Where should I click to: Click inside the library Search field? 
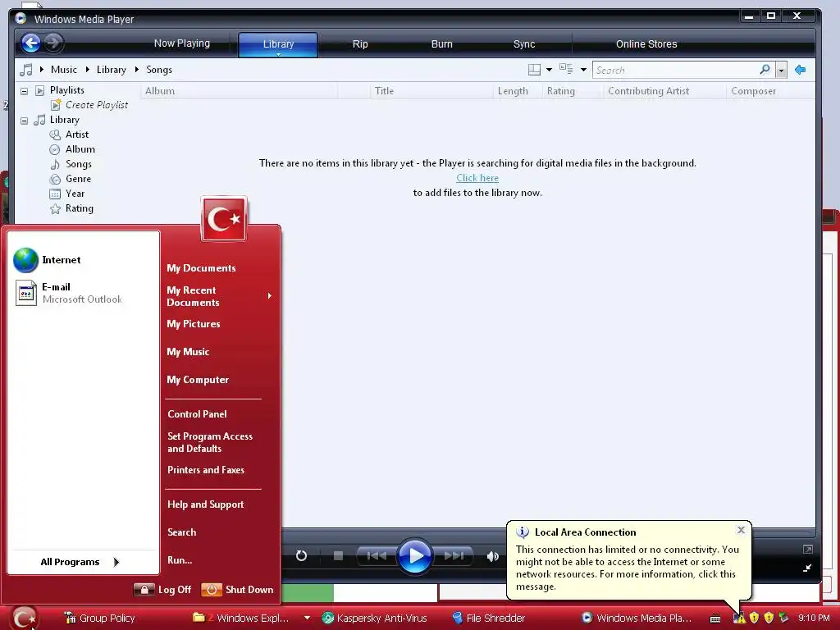[675, 71]
